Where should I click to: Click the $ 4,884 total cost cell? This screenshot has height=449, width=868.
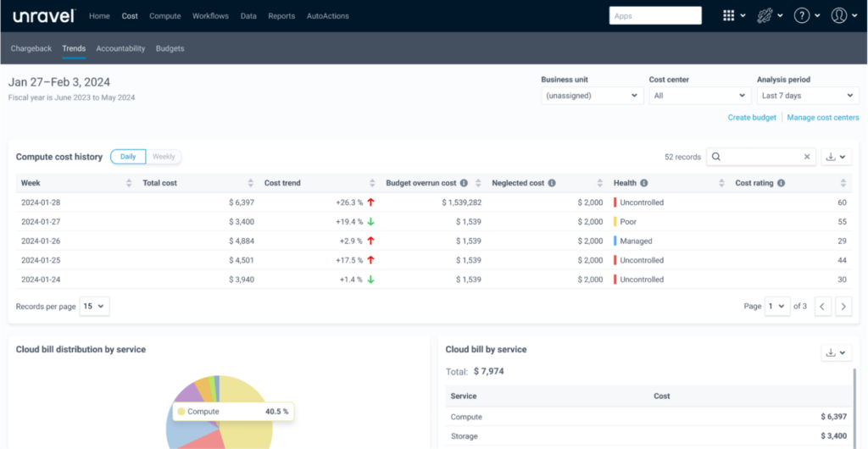tap(242, 241)
